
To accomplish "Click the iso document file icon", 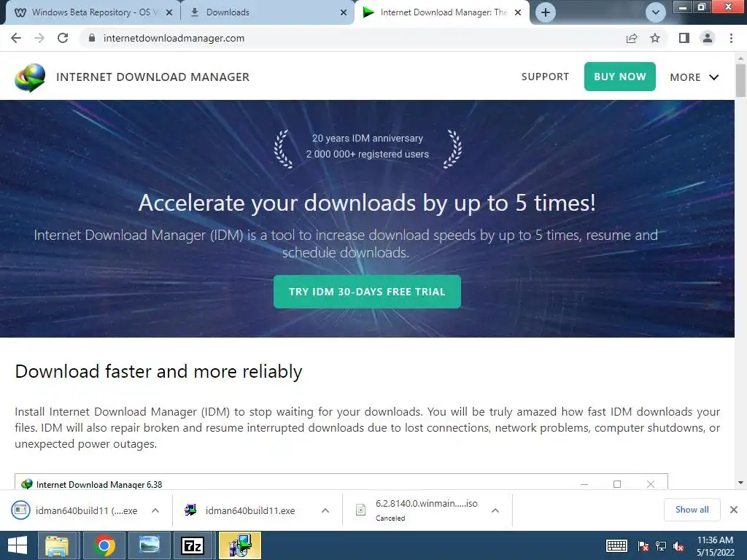I will click(x=360, y=510).
